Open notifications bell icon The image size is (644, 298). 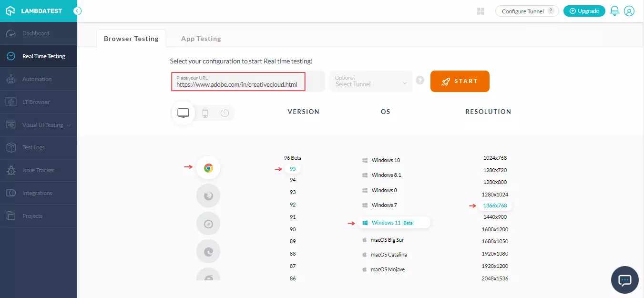tap(614, 11)
